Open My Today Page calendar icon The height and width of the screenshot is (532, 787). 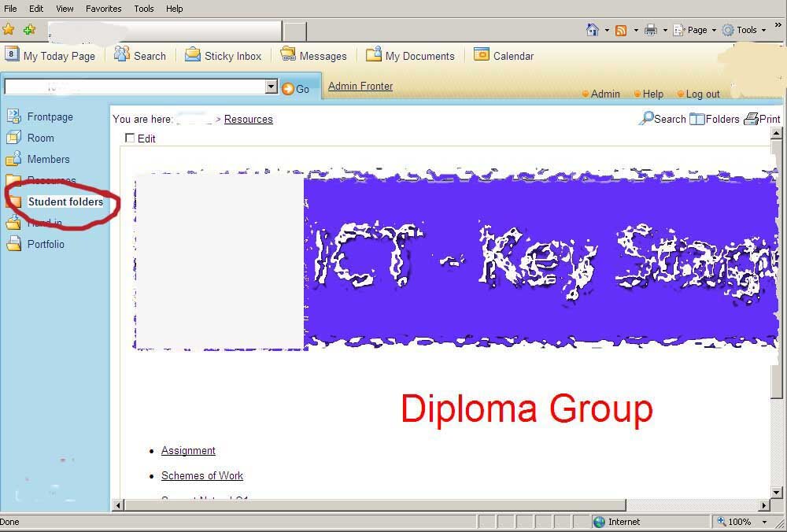[12, 54]
